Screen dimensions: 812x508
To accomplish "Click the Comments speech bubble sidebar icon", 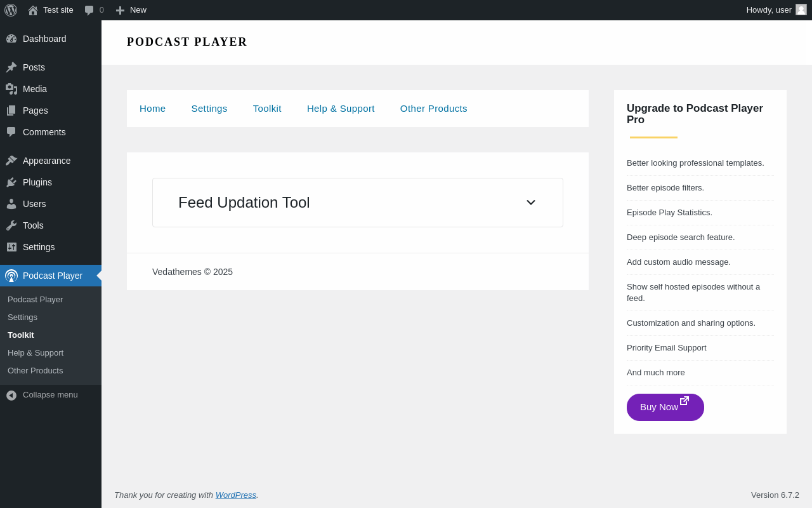I will [11, 132].
